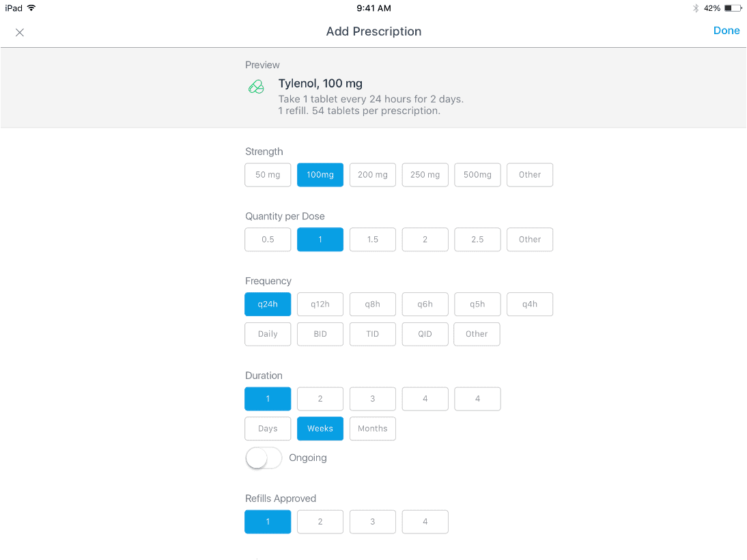Choose q8h frequency
This screenshot has height=560, width=747.
click(373, 304)
